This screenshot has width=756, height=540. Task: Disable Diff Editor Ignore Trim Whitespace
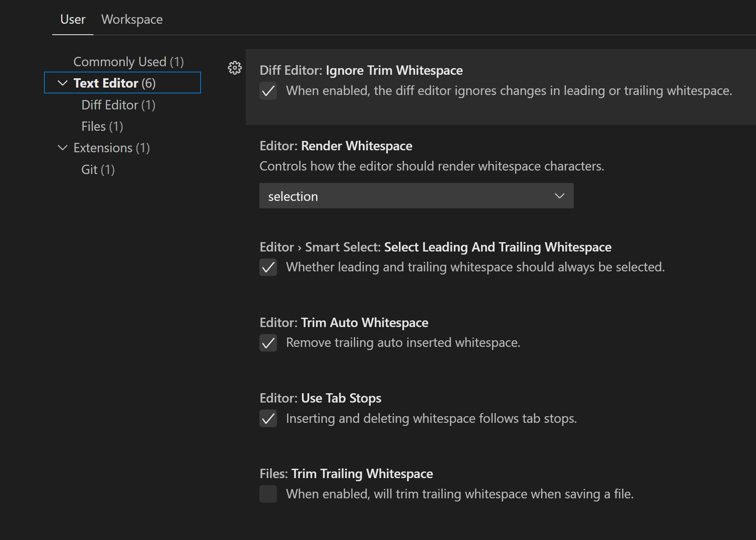pos(268,90)
